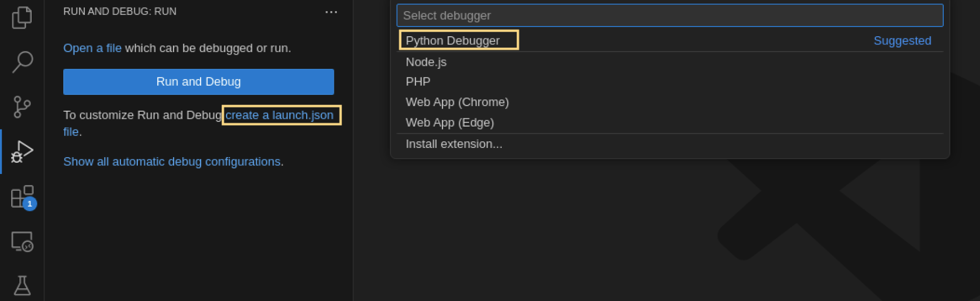Open the Testing flask icon
Viewport: 980px width, 301px height.
pos(22,286)
